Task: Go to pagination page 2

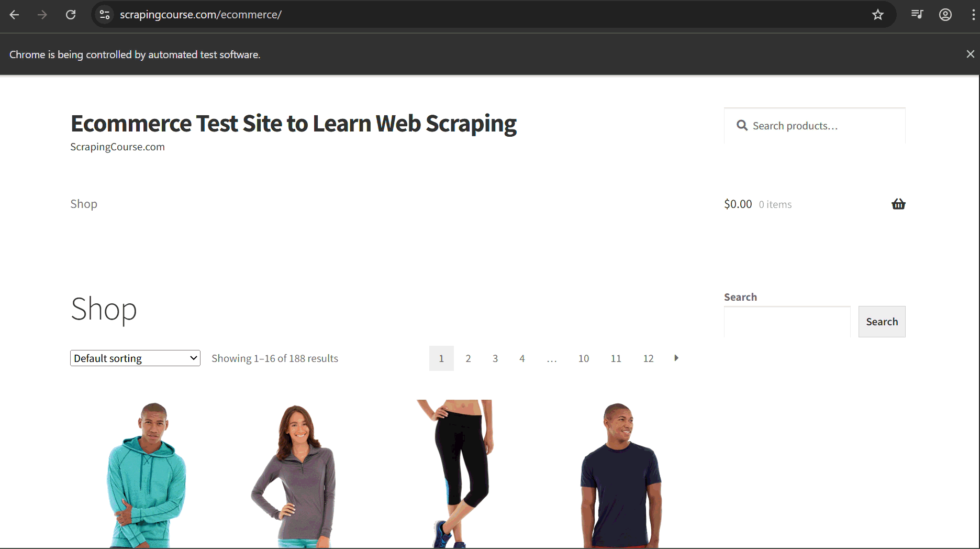Action: coord(468,358)
